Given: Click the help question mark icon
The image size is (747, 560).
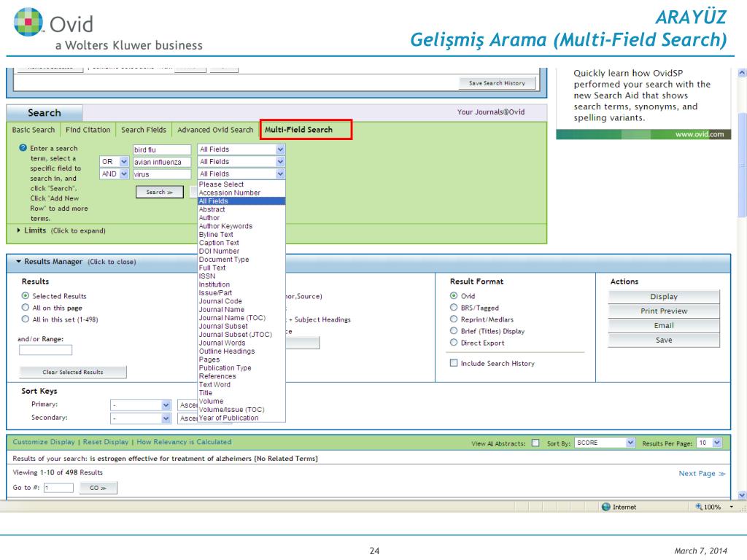Looking at the screenshot, I should [23, 147].
